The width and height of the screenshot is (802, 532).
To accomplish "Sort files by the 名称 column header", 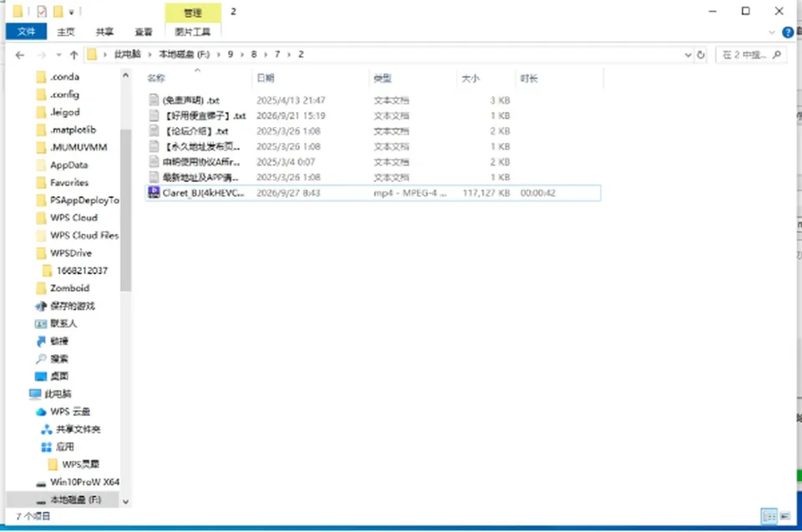I will (156, 79).
